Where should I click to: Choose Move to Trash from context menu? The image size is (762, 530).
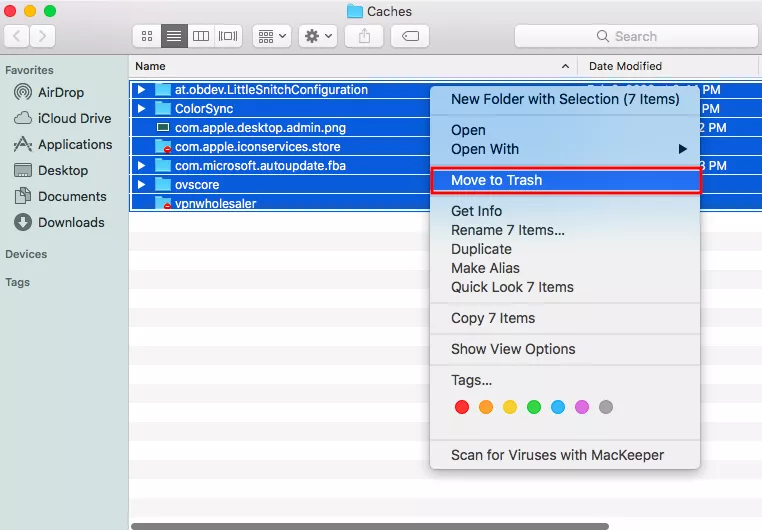497,180
